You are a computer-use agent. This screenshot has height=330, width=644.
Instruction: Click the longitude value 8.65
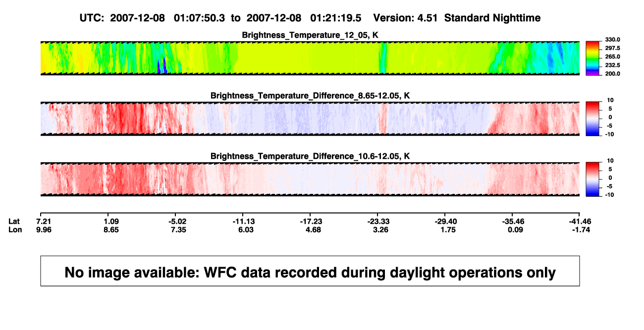pos(111,230)
